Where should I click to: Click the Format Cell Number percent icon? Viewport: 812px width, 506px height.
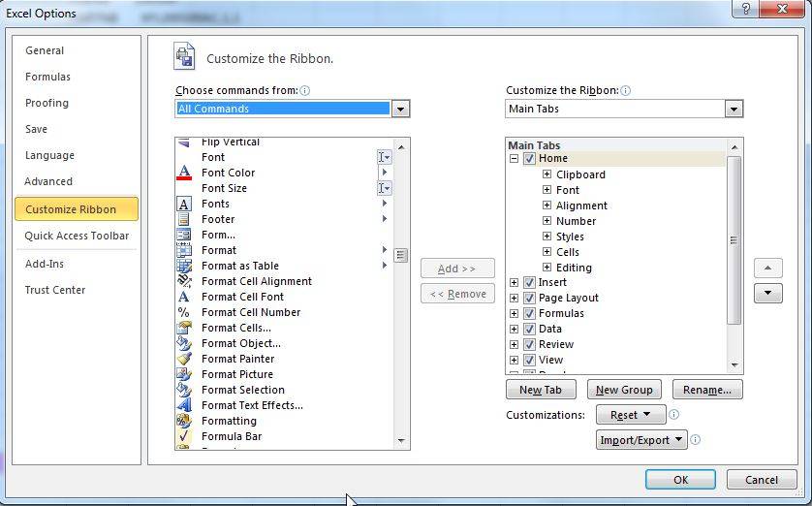click(x=184, y=312)
